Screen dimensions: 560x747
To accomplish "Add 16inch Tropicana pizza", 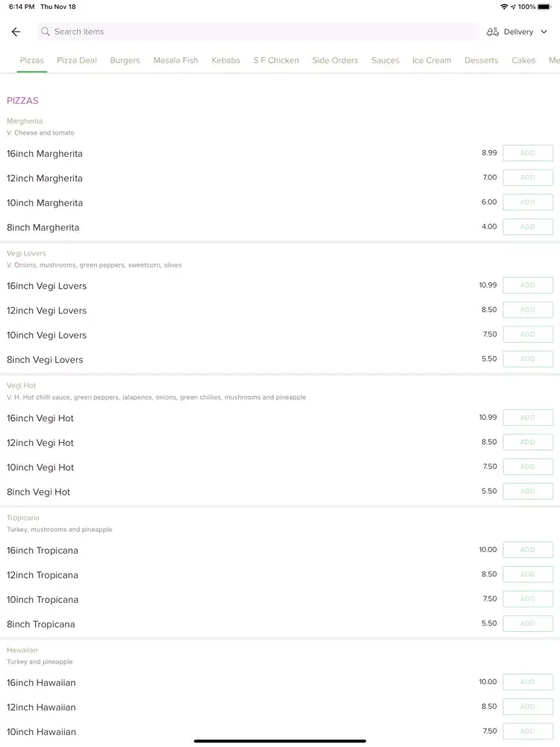I will pyautogui.click(x=528, y=550).
